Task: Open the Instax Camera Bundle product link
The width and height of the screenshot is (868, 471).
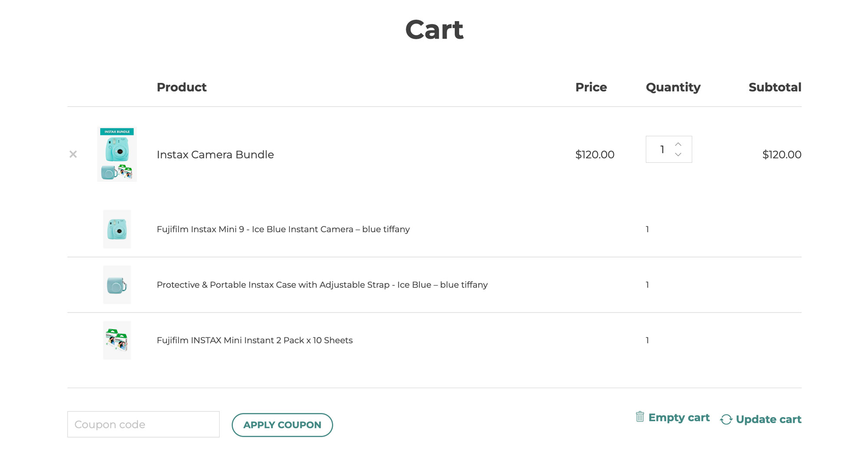Action: tap(215, 155)
